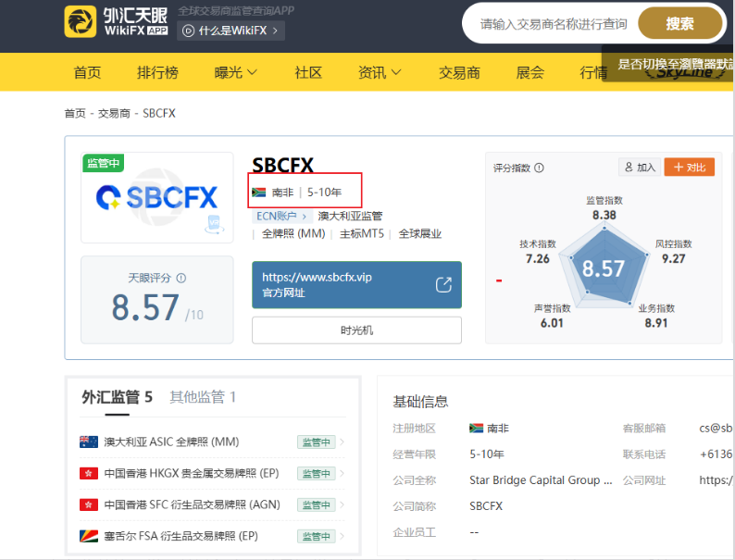Image resolution: width=735 pixels, height=560 pixels.
Task: Click the WikiFX lion logo
Action: click(81, 21)
